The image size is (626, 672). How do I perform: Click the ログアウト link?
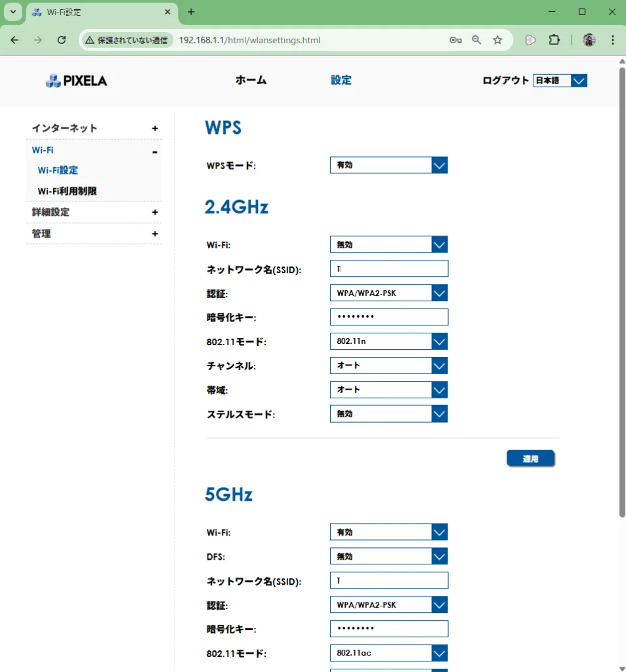506,81
